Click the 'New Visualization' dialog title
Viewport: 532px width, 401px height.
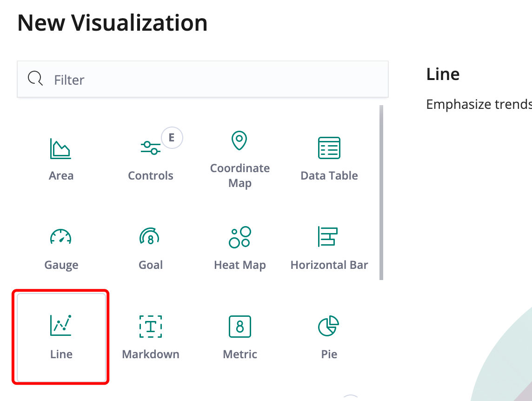[x=113, y=23]
